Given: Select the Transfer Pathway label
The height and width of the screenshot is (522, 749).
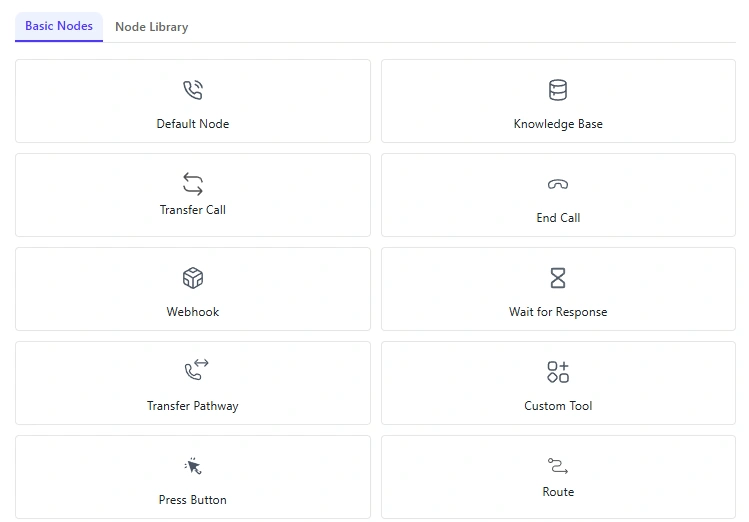Looking at the screenshot, I should click(193, 406).
